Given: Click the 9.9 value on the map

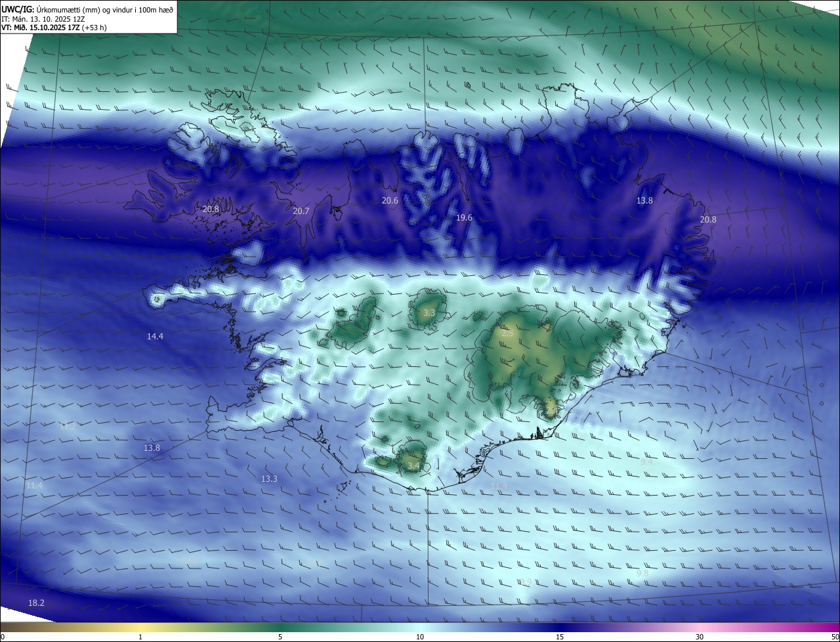Looking at the screenshot, I should point(526,582).
